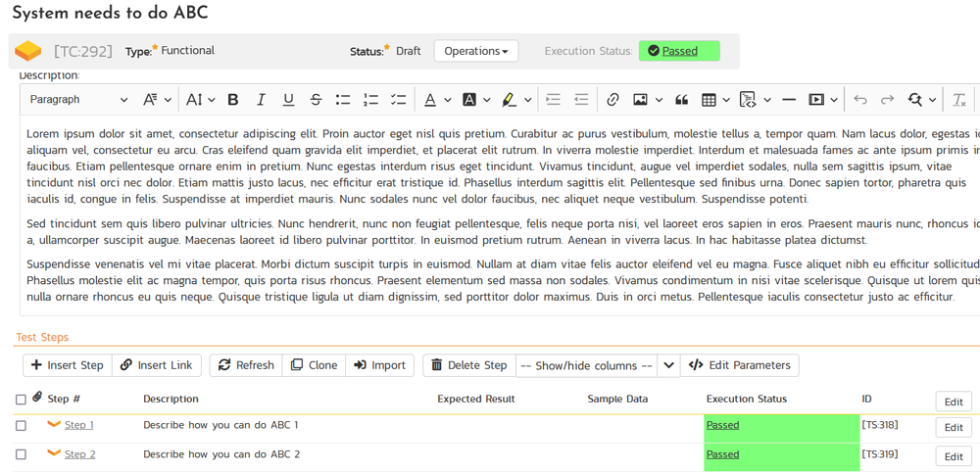Expand the insert table dropdown arrow
This screenshot has width=980, height=472.
pyautogui.click(x=726, y=99)
